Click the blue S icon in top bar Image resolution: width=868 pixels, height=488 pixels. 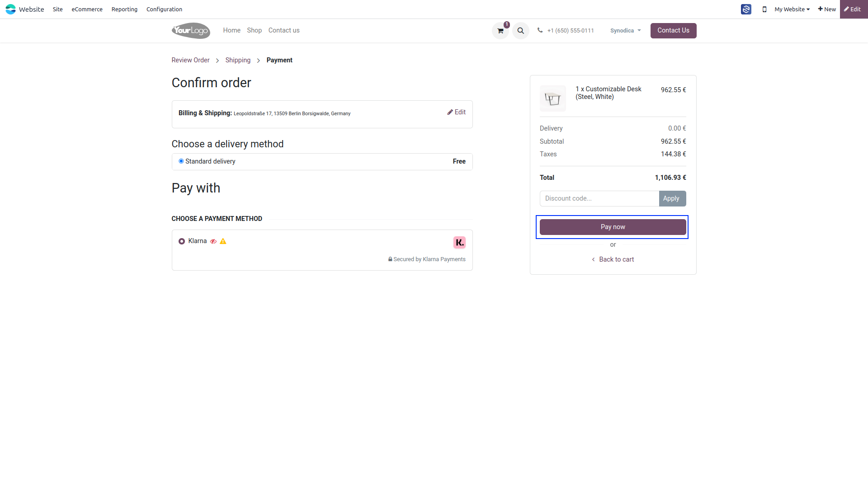pyautogui.click(x=746, y=9)
